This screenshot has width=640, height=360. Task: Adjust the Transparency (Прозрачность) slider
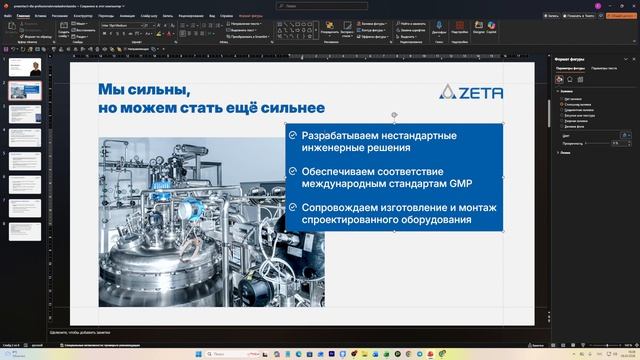[597, 143]
